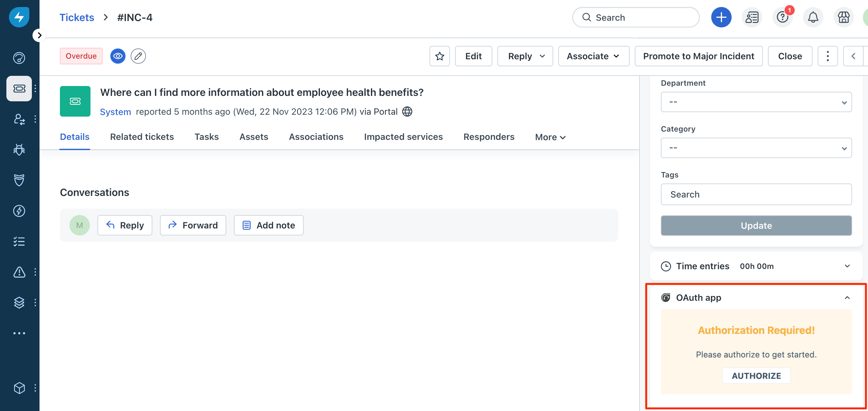This screenshot has height=411, width=868.
Task: Click the star/favorite icon on ticket
Action: 439,55
